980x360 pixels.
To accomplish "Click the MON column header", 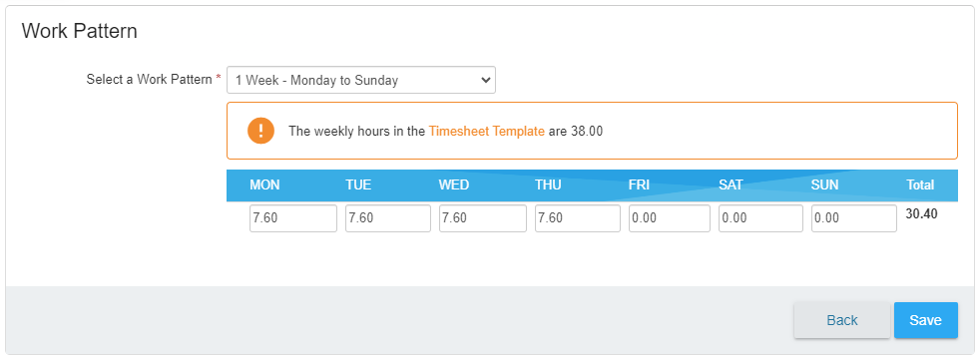I will coord(265,185).
